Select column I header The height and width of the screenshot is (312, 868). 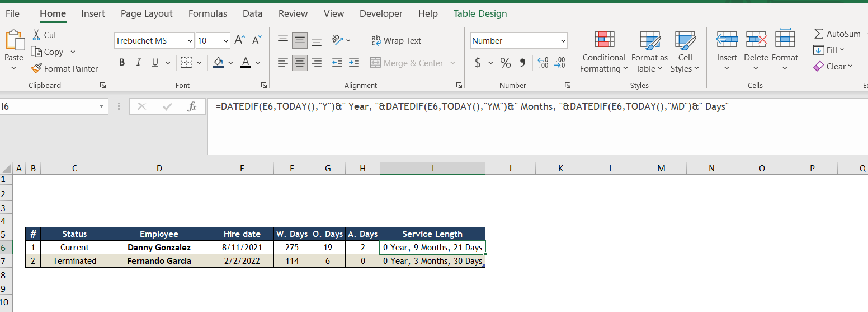pyautogui.click(x=432, y=168)
